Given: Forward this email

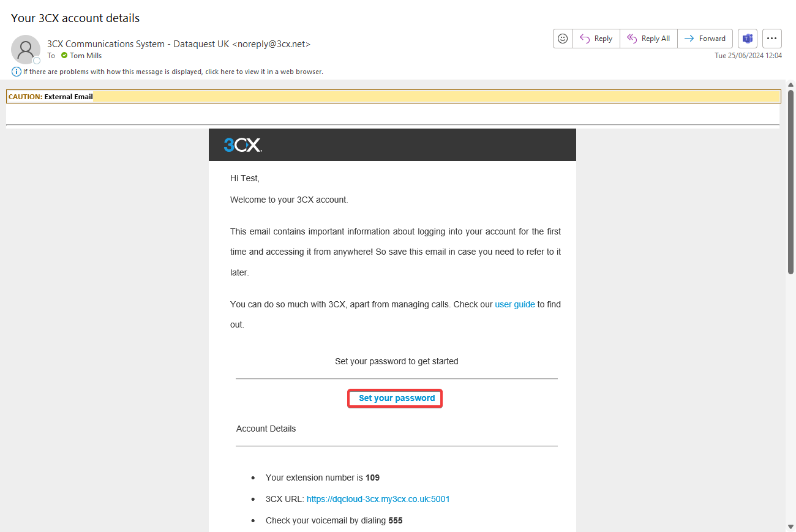Looking at the screenshot, I should [x=705, y=39].
